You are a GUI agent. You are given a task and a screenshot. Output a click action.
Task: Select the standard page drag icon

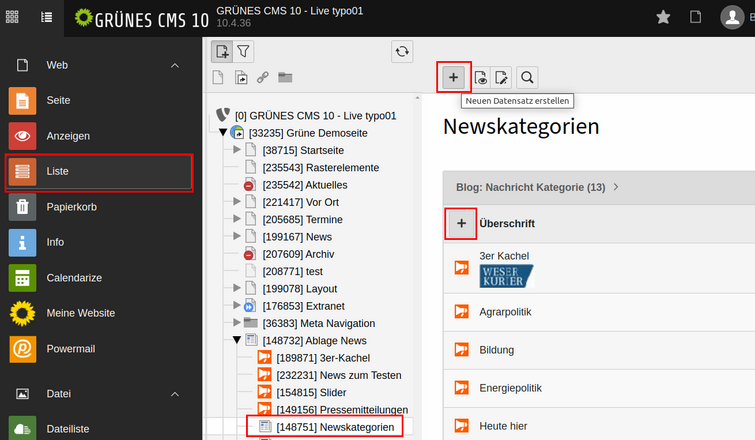pyautogui.click(x=218, y=78)
